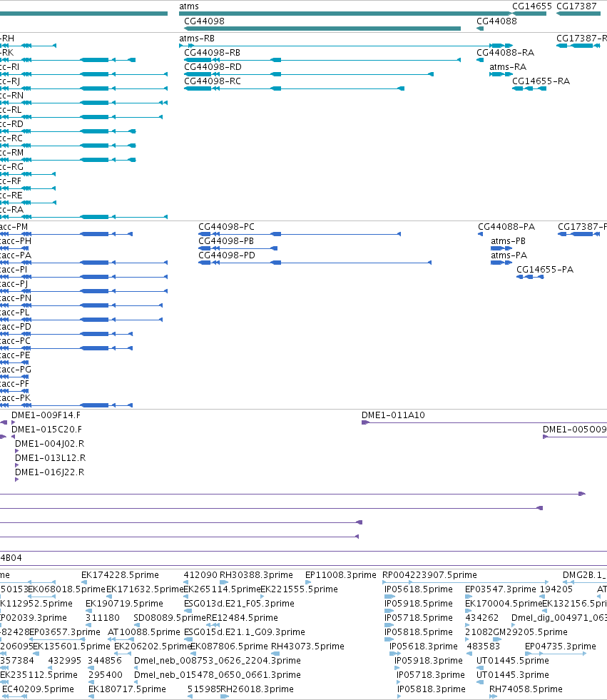Click the CG44098-PB protein label
607x700 pixels.
226,241
